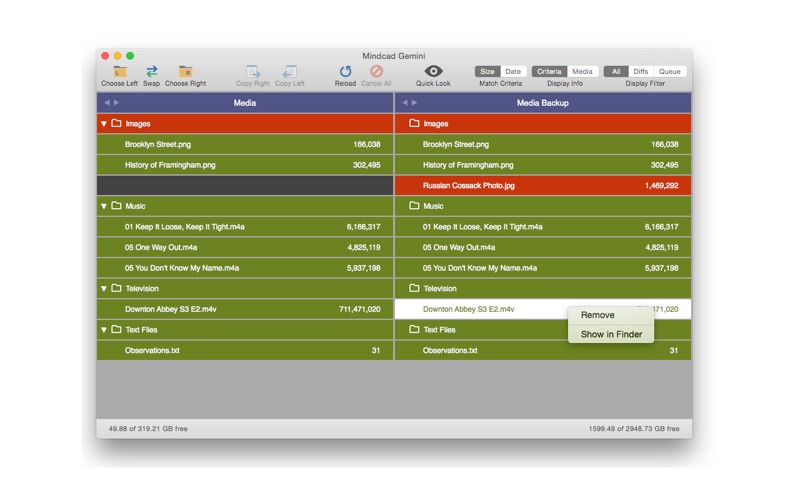Select Downton Abbey S3 E2.m4v in left pane

point(245,309)
